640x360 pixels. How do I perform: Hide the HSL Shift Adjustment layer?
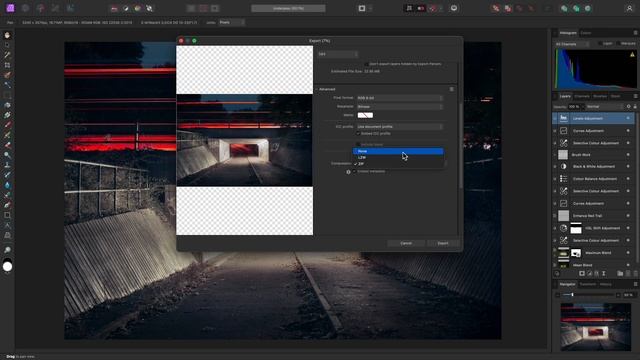pyautogui.click(x=628, y=228)
